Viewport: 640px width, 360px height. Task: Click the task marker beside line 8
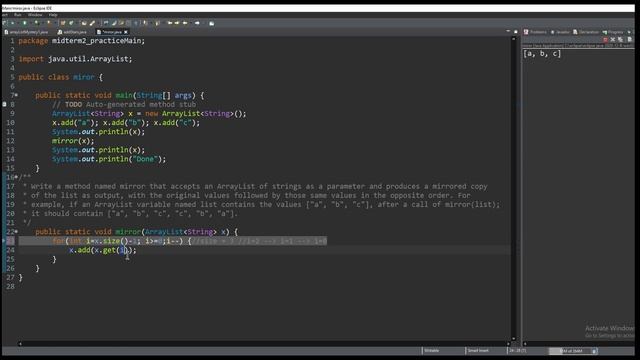pos(4,104)
